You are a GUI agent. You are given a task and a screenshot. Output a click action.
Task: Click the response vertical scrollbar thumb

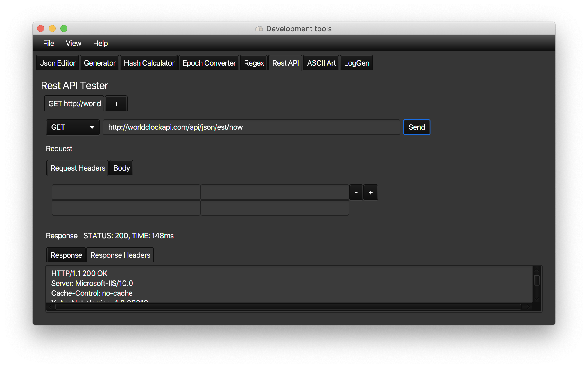537,280
